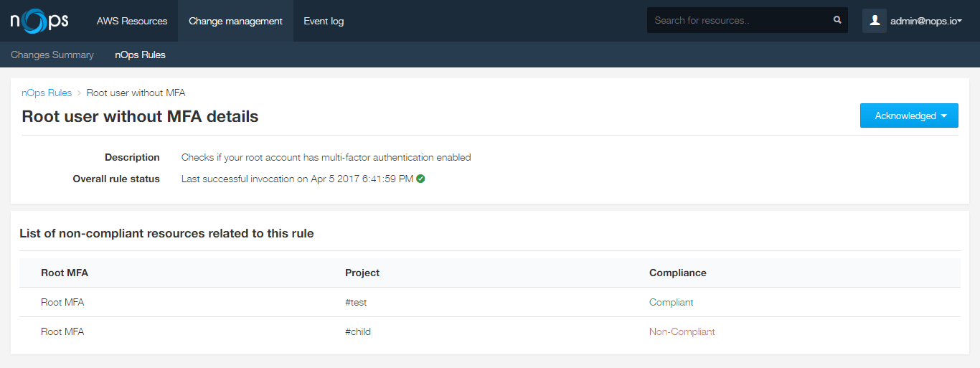Click the 'Root user without MFA details' heading
Viewport: 980px width, 368px height.
tap(140, 116)
